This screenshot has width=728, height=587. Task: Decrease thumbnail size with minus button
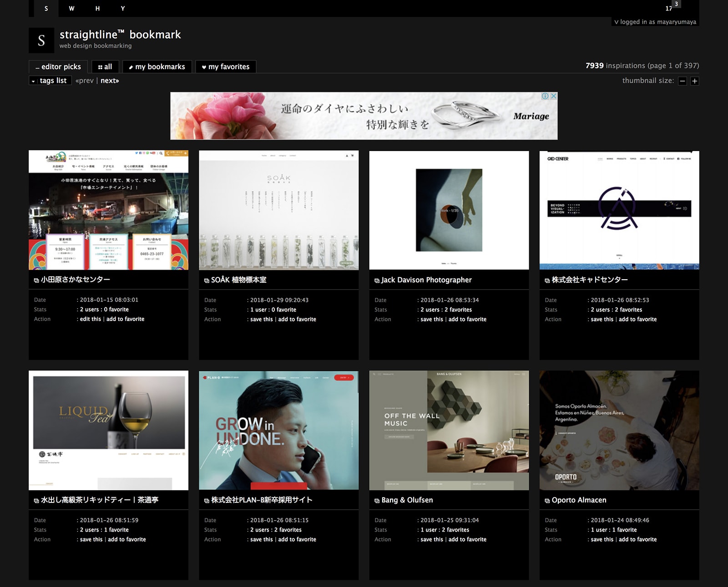(x=682, y=81)
